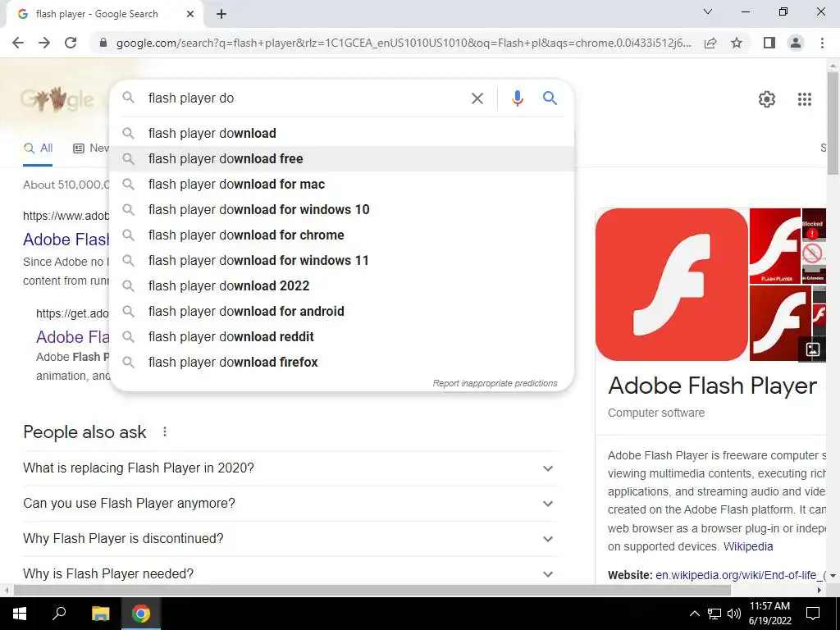The height and width of the screenshot is (630, 840).
Task: Open Chrome side panel icon
Action: tap(769, 43)
